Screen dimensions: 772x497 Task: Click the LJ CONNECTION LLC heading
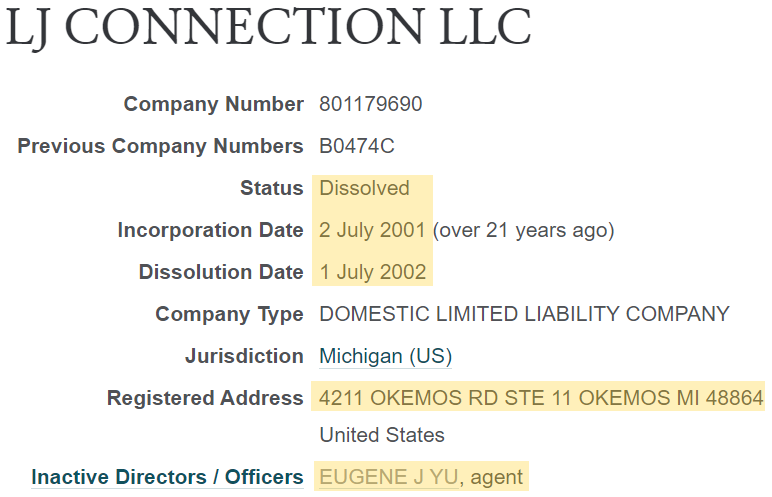(269, 26)
